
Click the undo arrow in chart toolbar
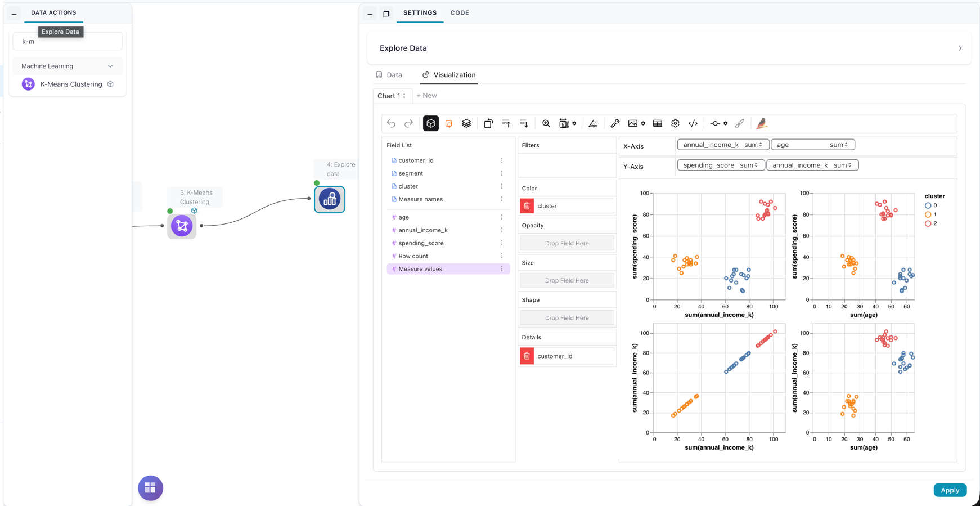[391, 123]
